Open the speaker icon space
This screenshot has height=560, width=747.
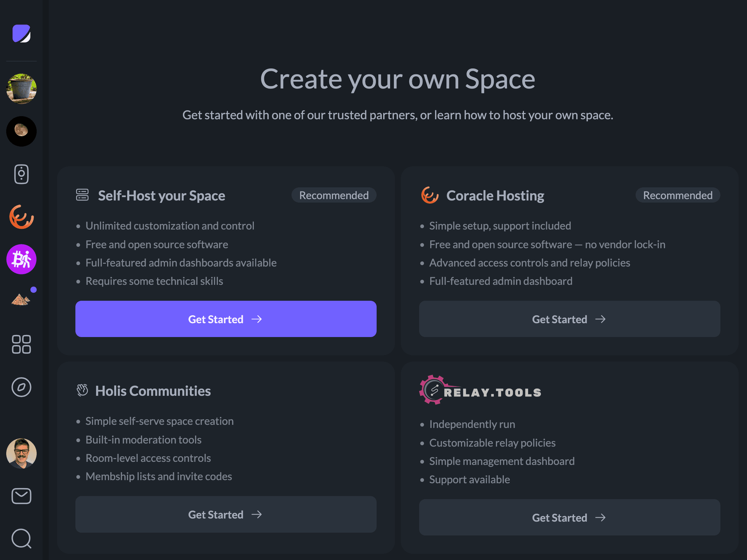21,174
